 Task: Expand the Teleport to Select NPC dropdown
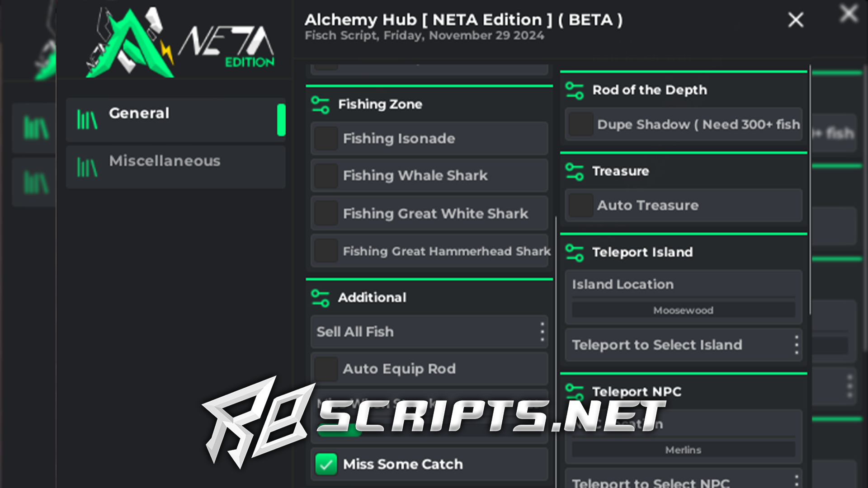point(797,483)
